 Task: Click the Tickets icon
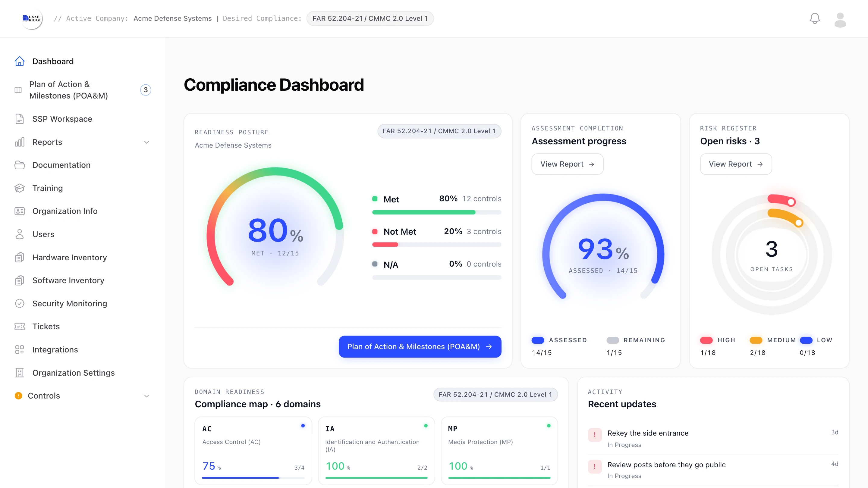[x=20, y=326]
